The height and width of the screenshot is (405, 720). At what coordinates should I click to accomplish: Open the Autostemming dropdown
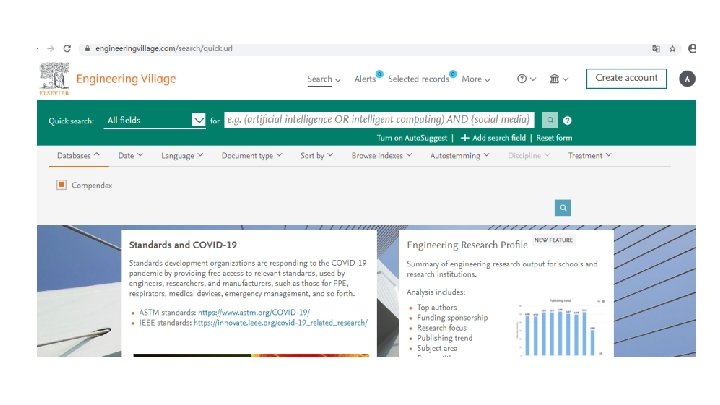click(460, 156)
